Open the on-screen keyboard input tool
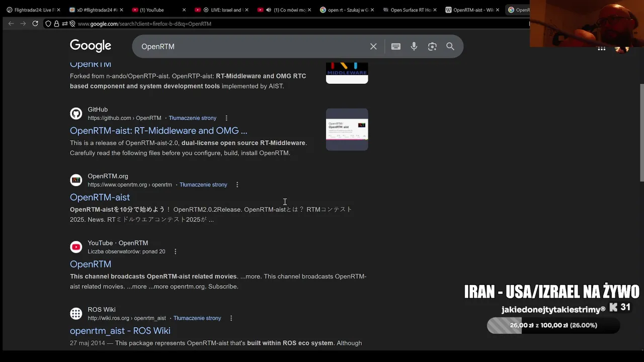Viewport: 644px width, 362px height. point(396,46)
